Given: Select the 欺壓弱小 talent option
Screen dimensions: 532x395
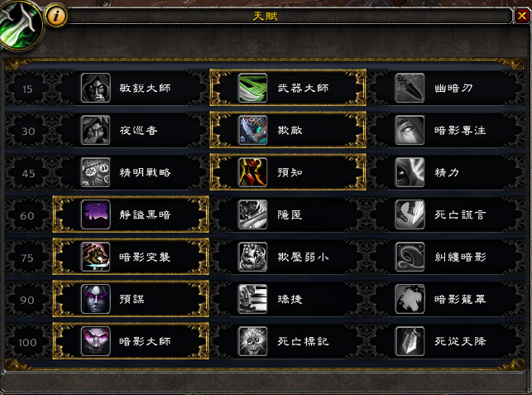Looking at the screenshot, I should coord(288,257).
